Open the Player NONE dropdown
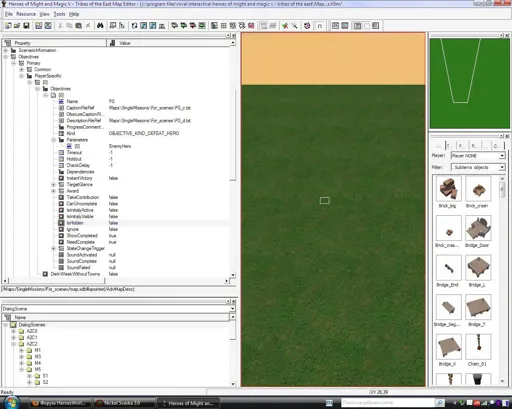The image size is (512, 409). [478, 156]
